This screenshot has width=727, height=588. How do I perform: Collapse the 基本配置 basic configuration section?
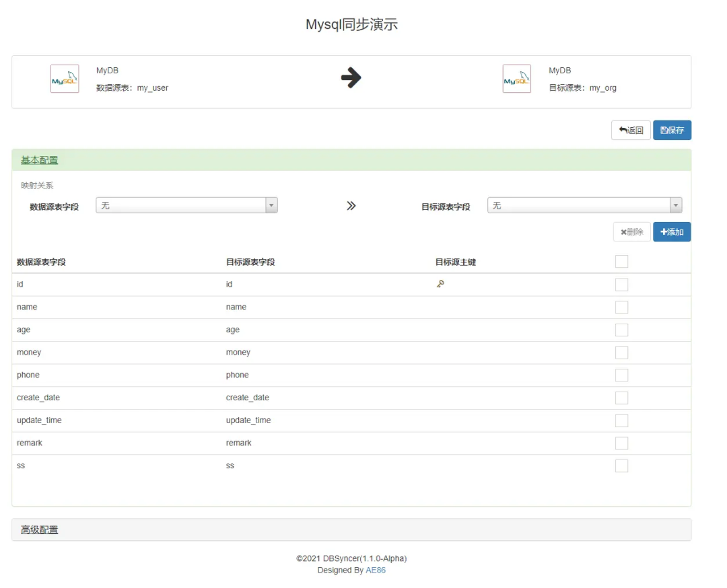pos(39,160)
